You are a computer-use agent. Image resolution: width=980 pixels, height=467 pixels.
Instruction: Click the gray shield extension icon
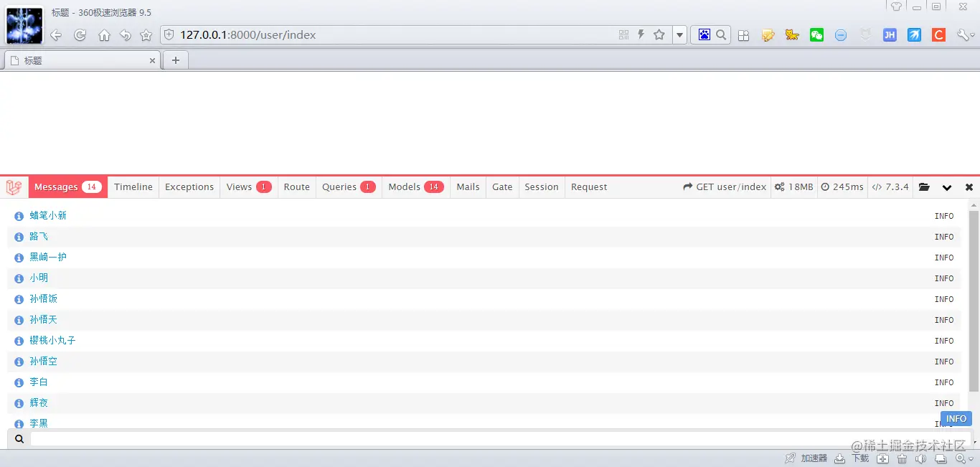tap(866, 35)
